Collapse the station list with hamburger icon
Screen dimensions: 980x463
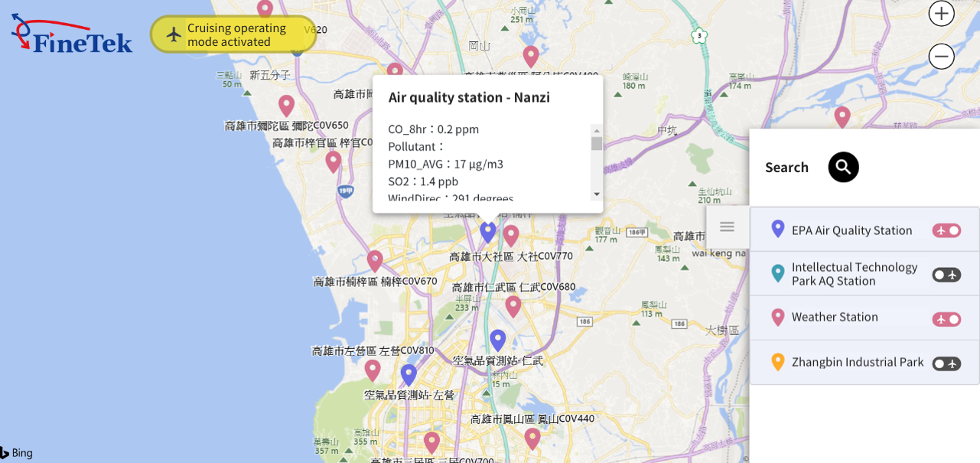pos(727,227)
